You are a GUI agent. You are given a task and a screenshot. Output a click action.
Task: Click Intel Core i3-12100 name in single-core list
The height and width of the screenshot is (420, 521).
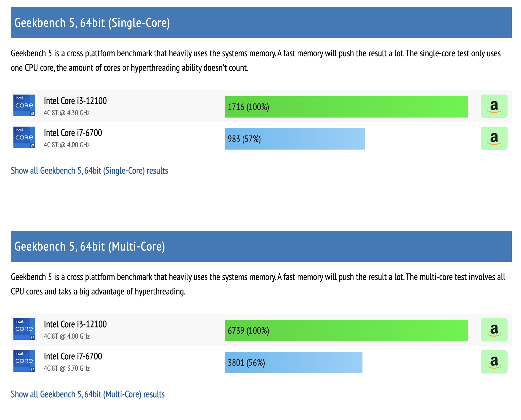coord(75,101)
